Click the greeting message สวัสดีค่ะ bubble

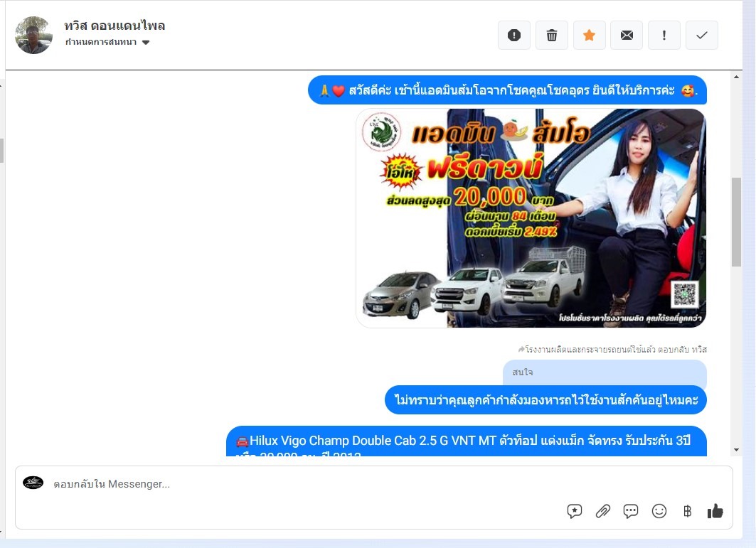tap(507, 90)
